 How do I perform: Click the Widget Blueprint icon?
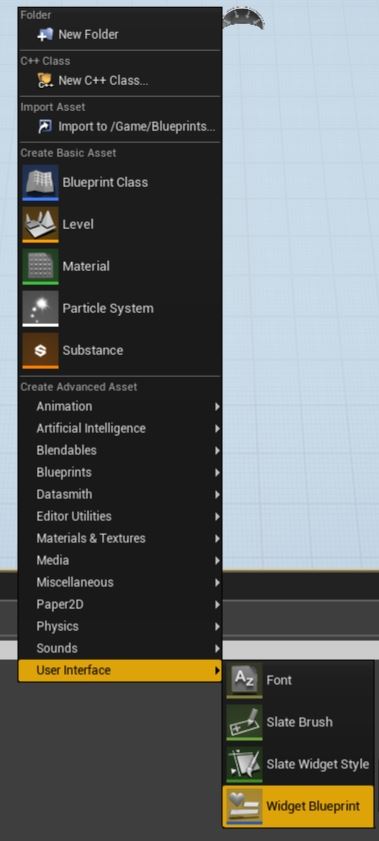coord(244,806)
